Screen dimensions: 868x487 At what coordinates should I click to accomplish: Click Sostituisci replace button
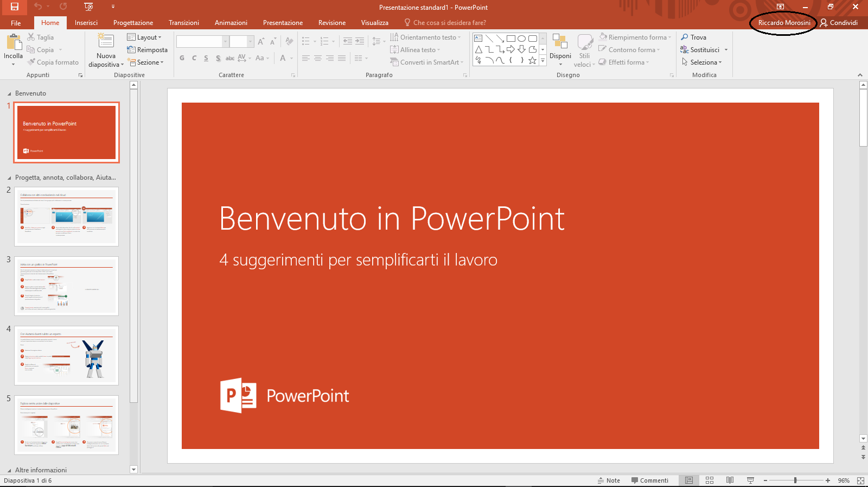(700, 50)
